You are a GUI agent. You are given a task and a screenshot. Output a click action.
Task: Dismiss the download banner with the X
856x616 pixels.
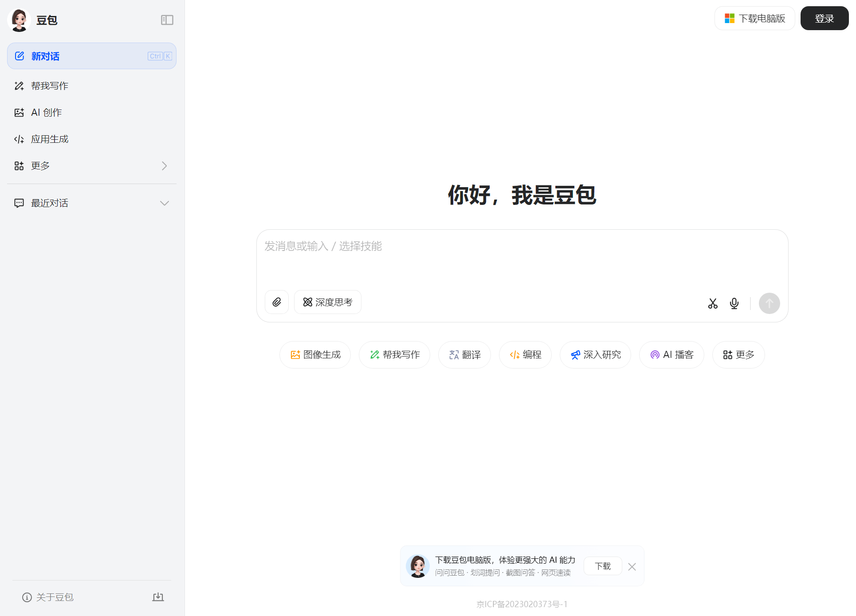(x=632, y=566)
